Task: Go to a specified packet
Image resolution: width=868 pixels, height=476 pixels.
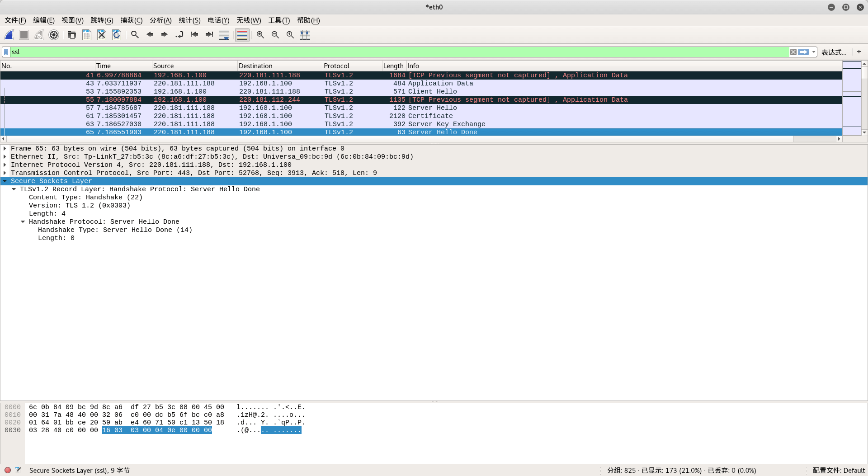Action: pyautogui.click(x=179, y=35)
